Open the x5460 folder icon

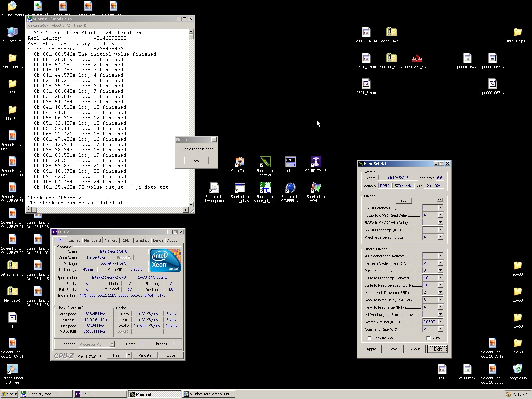[x=518, y=320]
